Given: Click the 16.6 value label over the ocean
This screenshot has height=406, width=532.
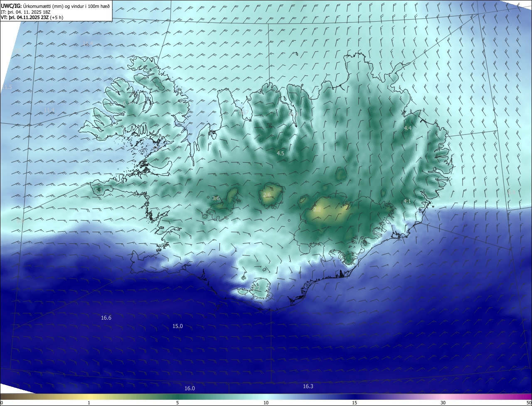Looking at the screenshot, I should click(106, 318).
